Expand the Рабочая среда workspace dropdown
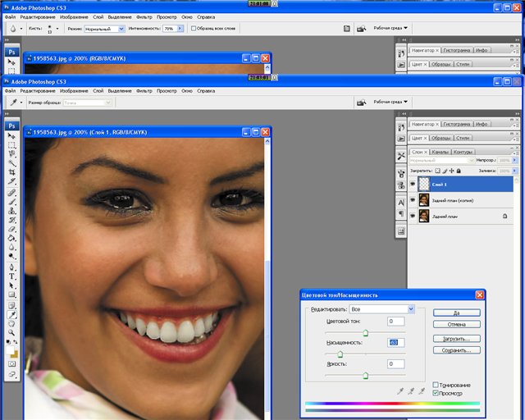Screen dimensions: 525x420 pos(391,102)
